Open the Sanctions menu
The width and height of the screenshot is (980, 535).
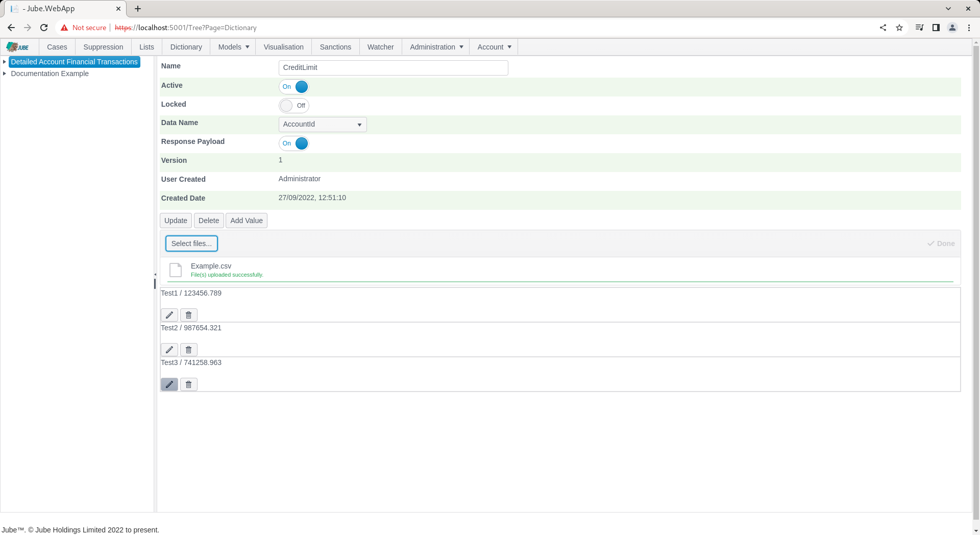point(335,47)
